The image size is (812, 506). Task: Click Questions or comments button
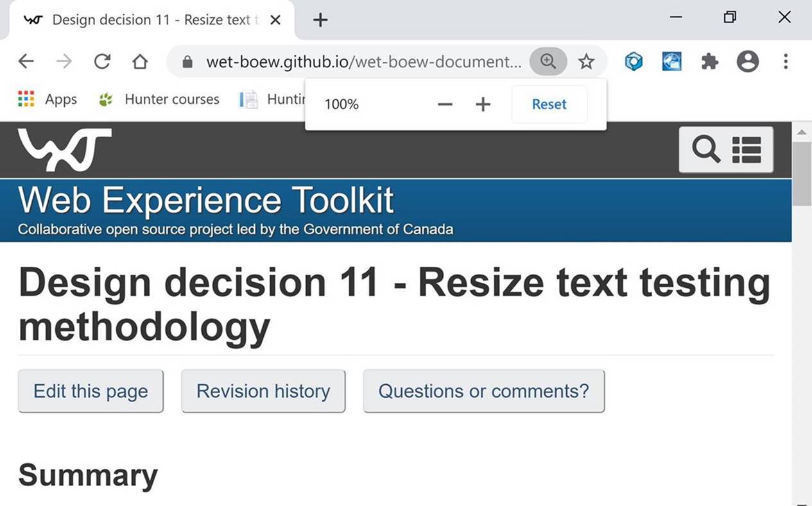point(483,391)
